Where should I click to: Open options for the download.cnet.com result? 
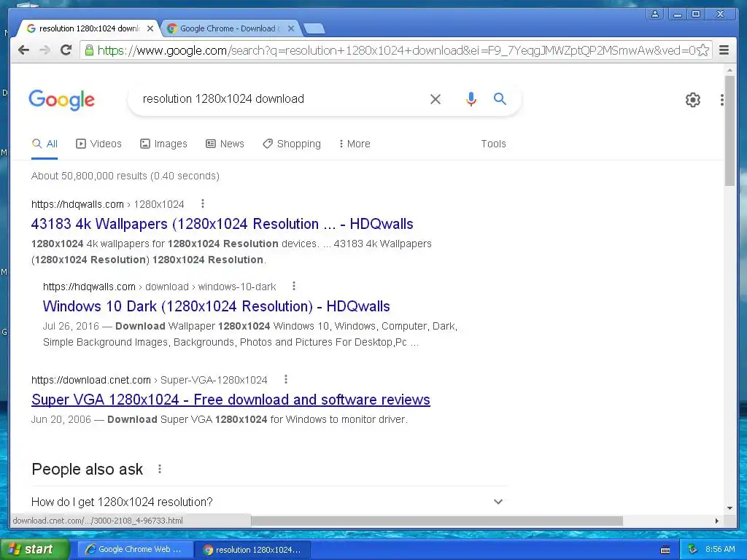pyautogui.click(x=286, y=379)
